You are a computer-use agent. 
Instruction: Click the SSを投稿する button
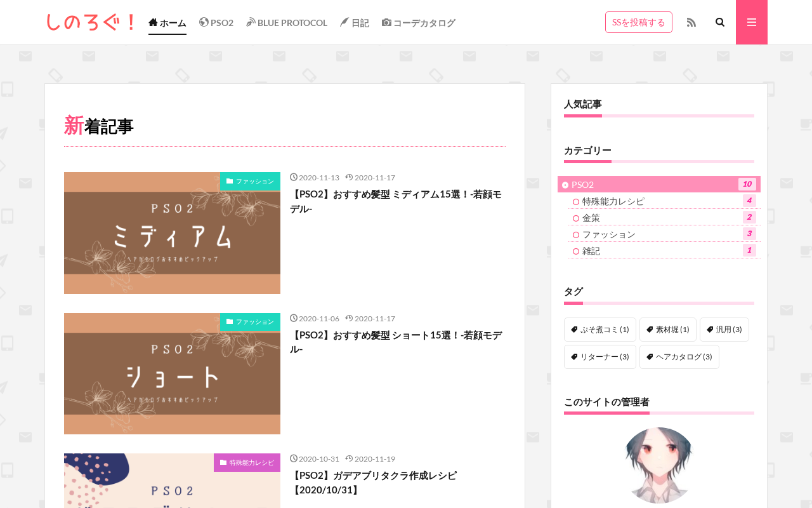pyautogui.click(x=639, y=22)
